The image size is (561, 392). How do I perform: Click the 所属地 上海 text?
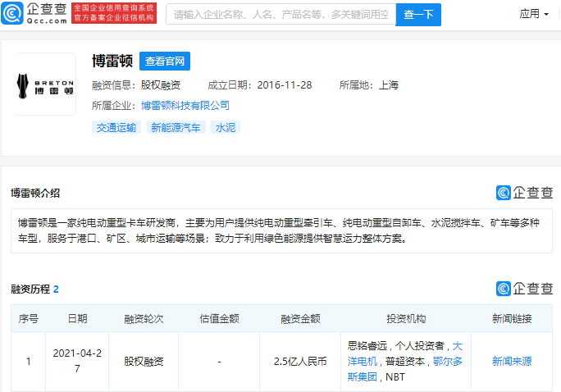tap(369, 85)
